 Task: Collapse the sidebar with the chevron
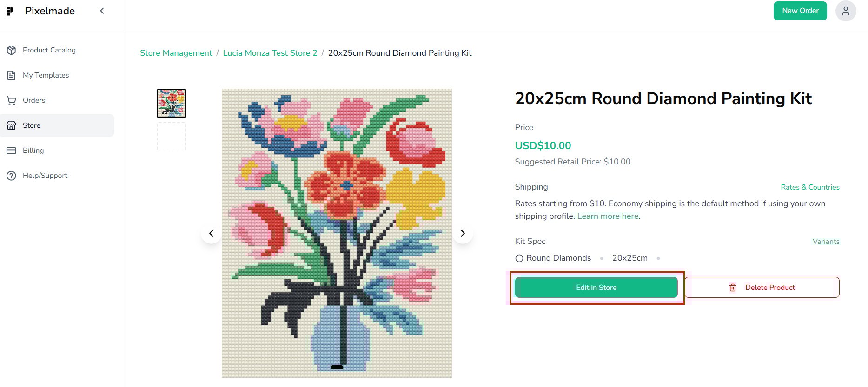(102, 11)
